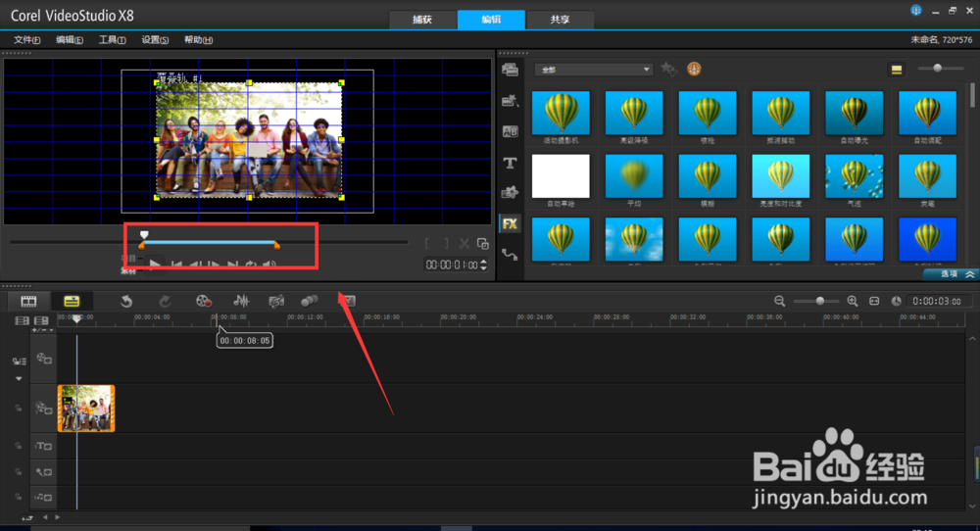Switch to Timeline view
980x531 pixels.
(72, 302)
